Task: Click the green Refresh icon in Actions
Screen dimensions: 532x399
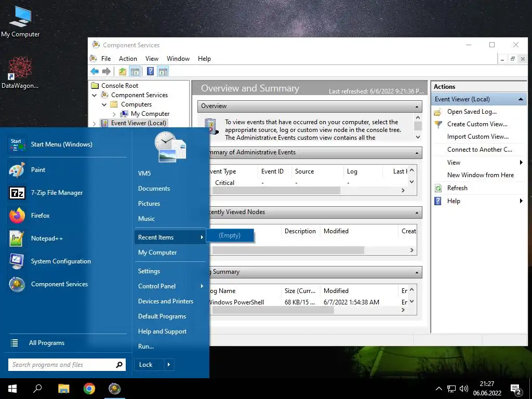Action: click(438, 188)
